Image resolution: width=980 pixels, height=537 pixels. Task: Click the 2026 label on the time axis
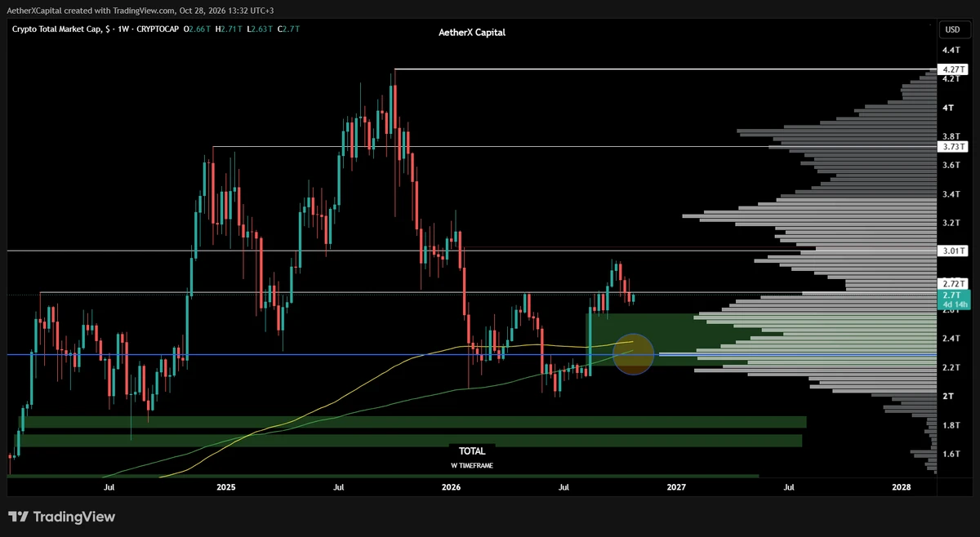451,487
